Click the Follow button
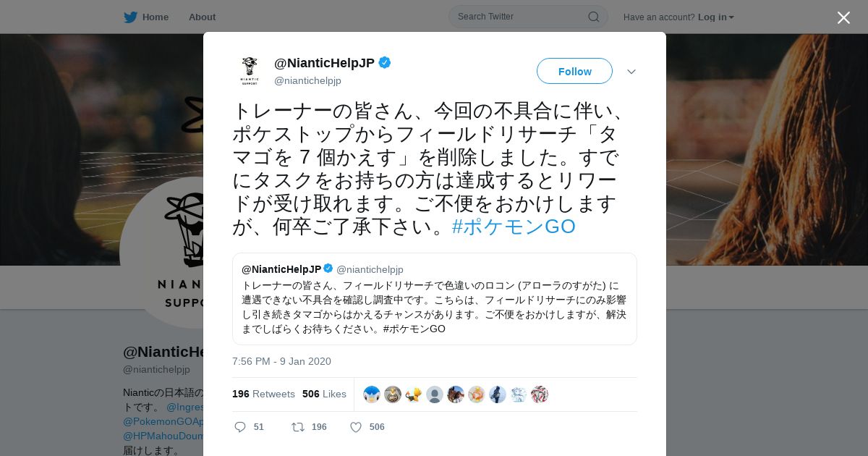 coord(574,71)
